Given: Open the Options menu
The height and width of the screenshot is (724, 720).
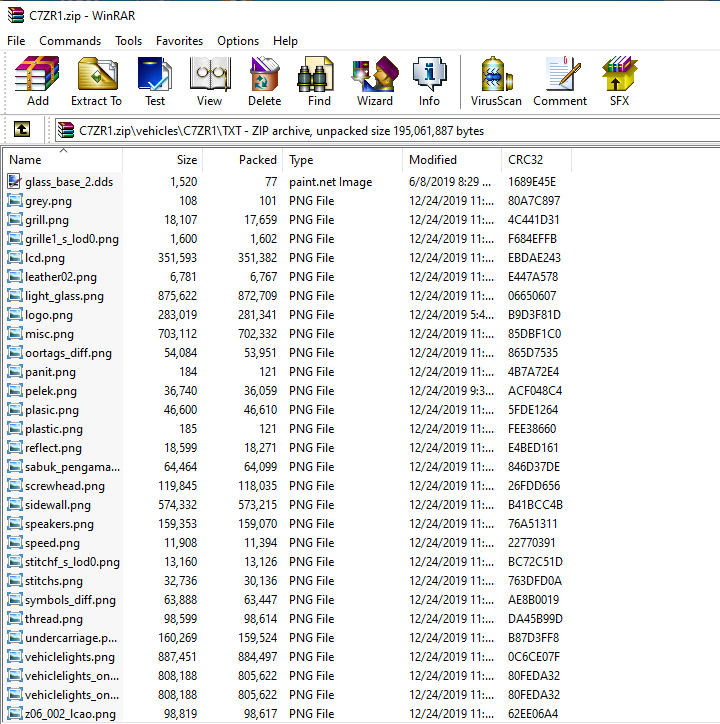Looking at the screenshot, I should point(238,41).
